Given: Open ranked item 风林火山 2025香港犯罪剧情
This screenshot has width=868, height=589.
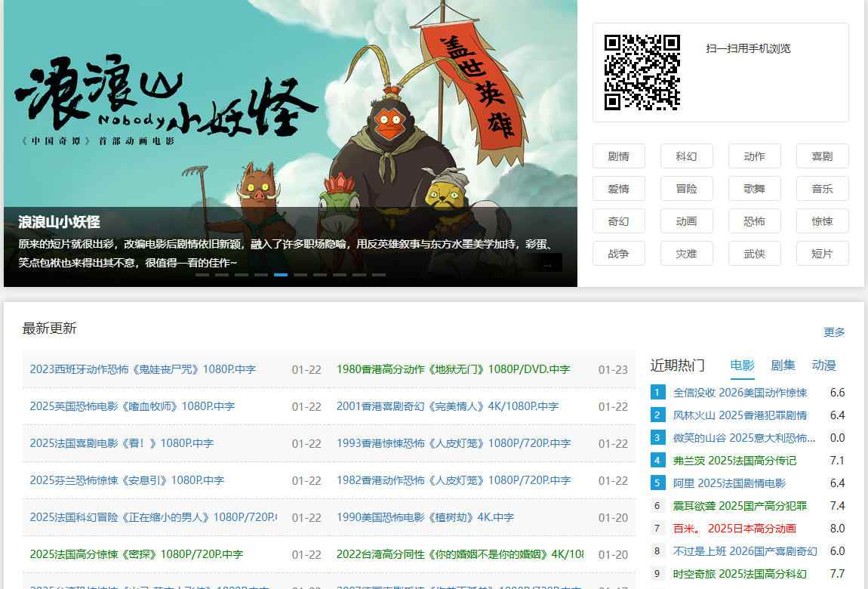Looking at the screenshot, I should pos(737,415).
